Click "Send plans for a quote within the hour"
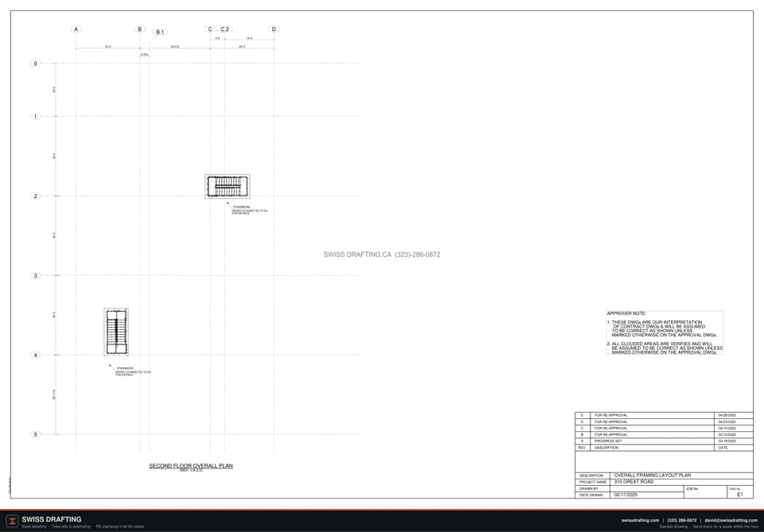Viewport: 764px width, 532px height. [x=726, y=526]
